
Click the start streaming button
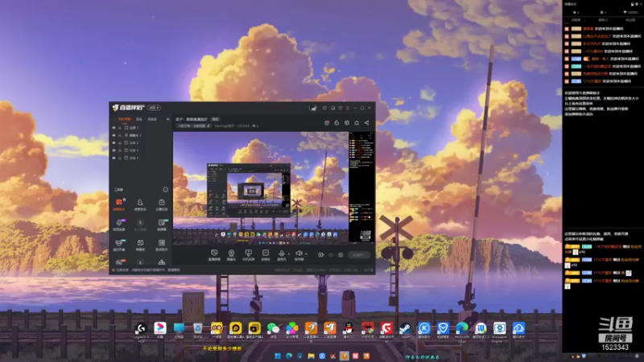pos(358,255)
